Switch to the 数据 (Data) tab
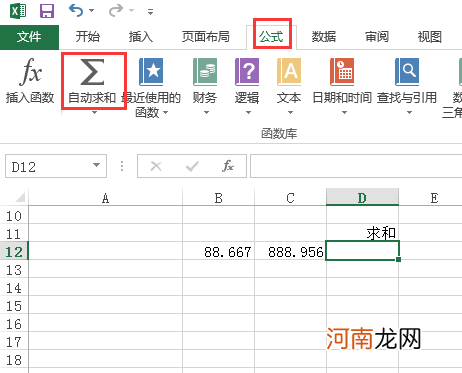Screen dimensions: 462x373 (x=324, y=37)
